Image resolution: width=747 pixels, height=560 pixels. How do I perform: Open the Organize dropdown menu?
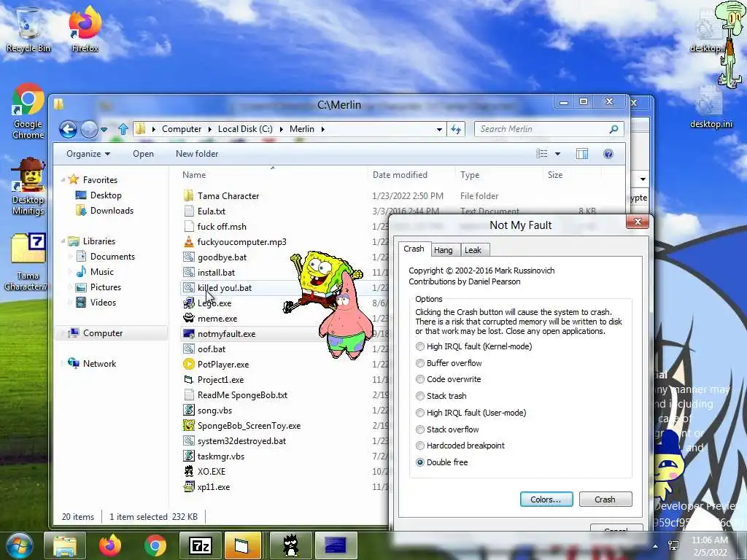[x=88, y=154]
